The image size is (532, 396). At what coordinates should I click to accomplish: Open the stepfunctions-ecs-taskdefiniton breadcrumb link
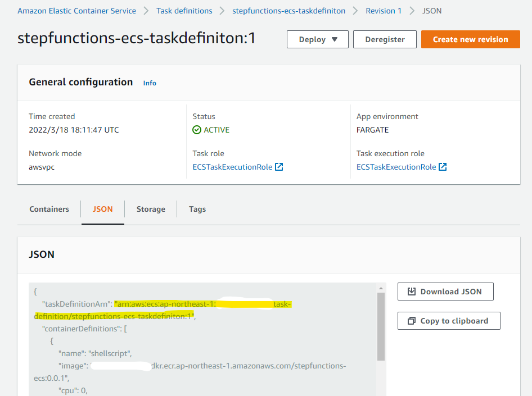[x=288, y=10]
